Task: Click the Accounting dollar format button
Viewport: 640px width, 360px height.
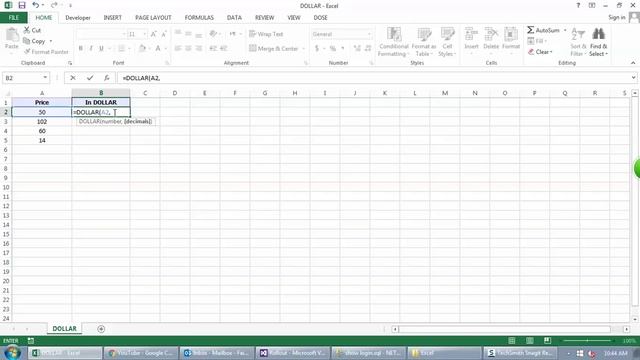Action: tap(317, 49)
